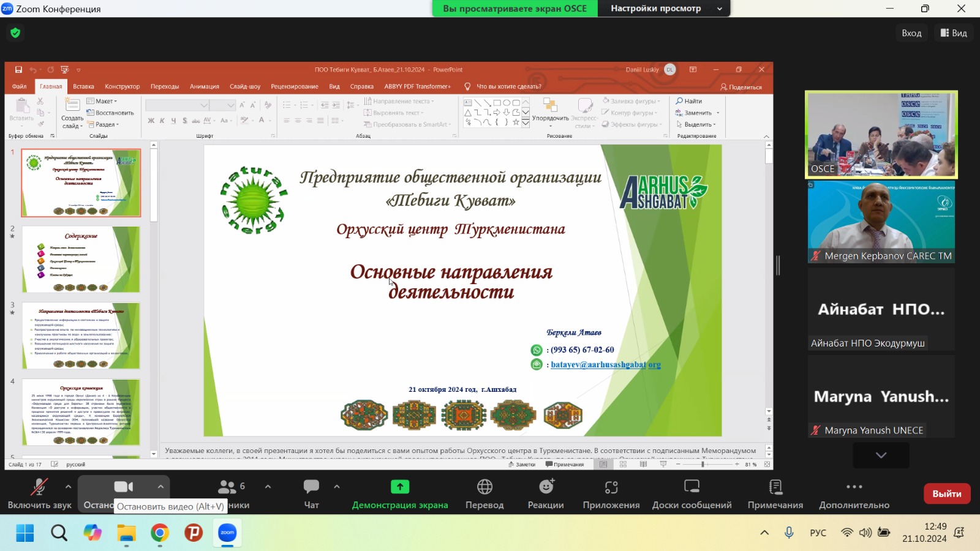Click slide sorter view icon

tap(623, 465)
